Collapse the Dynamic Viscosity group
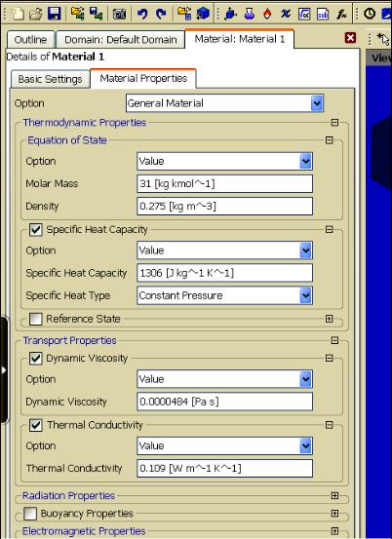The height and width of the screenshot is (539, 392). point(329,358)
